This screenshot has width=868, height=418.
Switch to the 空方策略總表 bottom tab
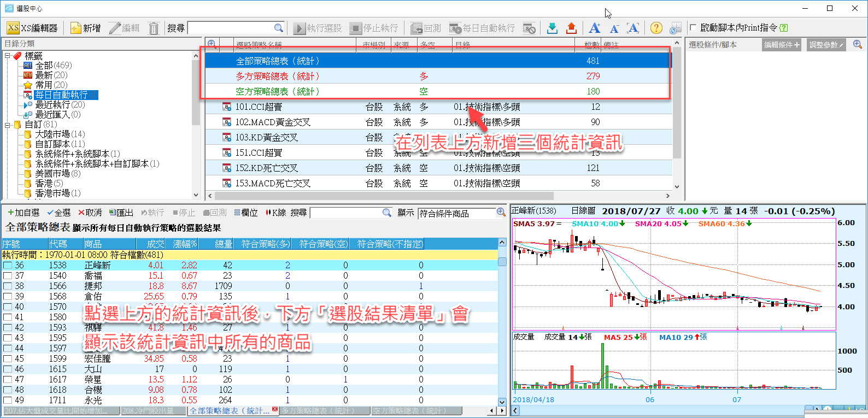417,410
